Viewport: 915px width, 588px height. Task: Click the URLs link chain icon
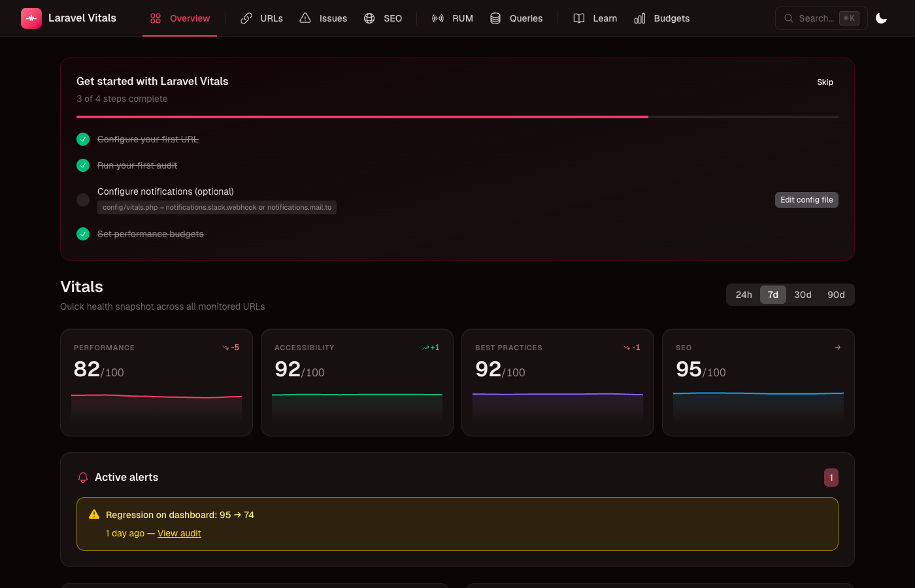(x=246, y=18)
